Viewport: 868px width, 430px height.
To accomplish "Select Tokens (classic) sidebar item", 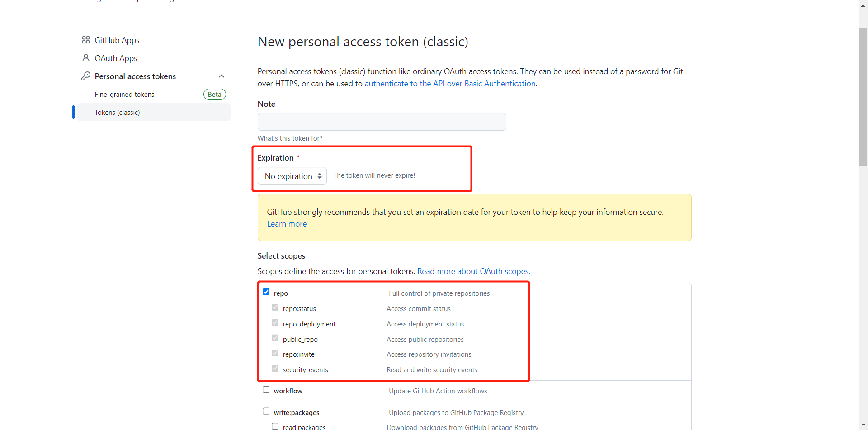I will (x=154, y=112).
